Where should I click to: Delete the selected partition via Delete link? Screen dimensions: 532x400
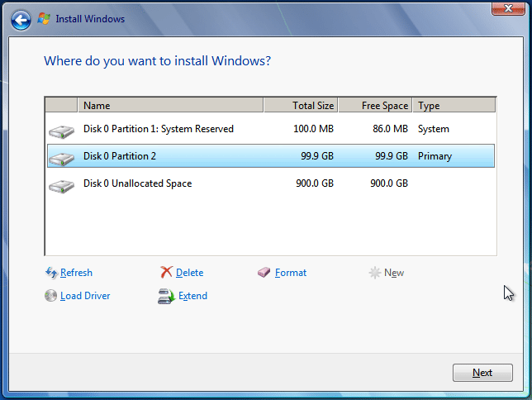(x=190, y=273)
